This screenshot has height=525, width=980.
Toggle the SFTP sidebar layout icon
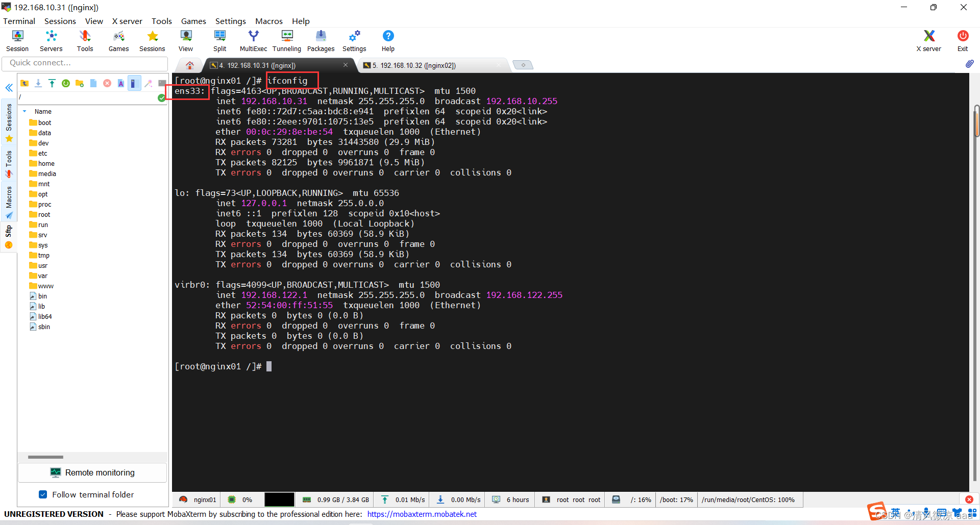pos(134,83)
